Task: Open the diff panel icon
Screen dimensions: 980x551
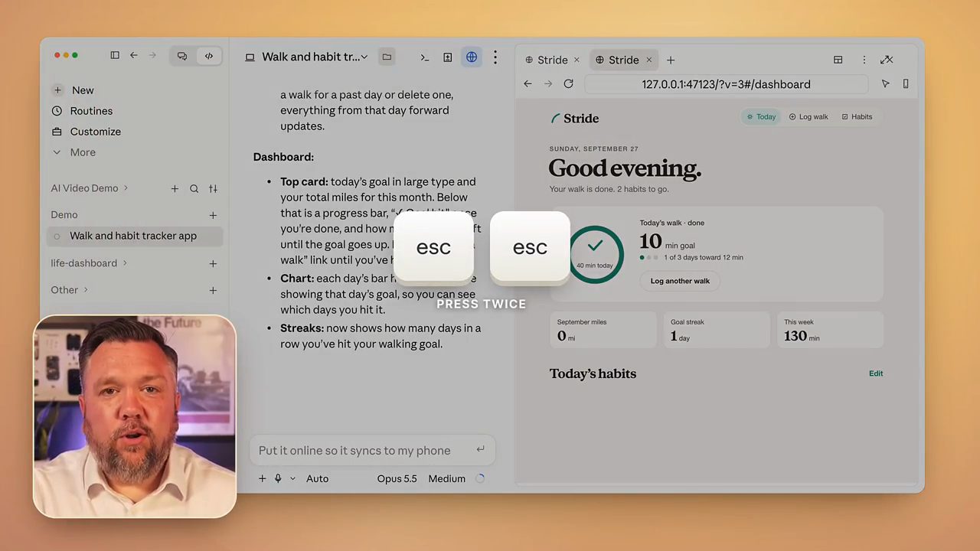Action: (448, 57)
